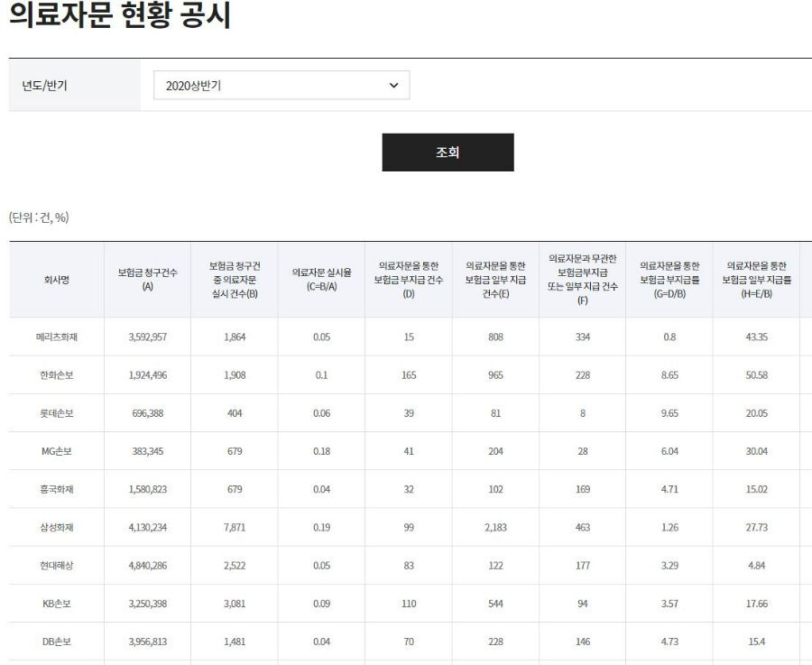Click the value 3,956,813 in DB손보 row
The width and height of the screenshot is (812, 665).
tap(148, 642)
